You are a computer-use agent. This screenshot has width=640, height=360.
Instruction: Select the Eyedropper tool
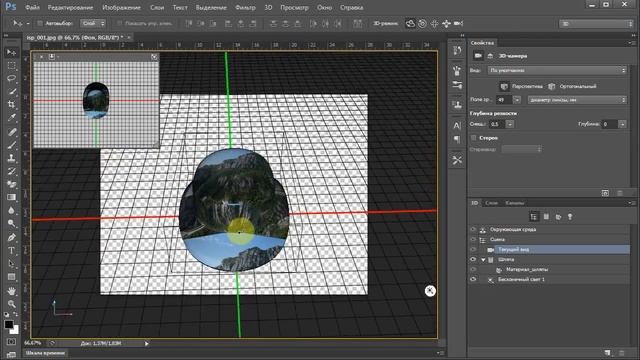[11, 118]
